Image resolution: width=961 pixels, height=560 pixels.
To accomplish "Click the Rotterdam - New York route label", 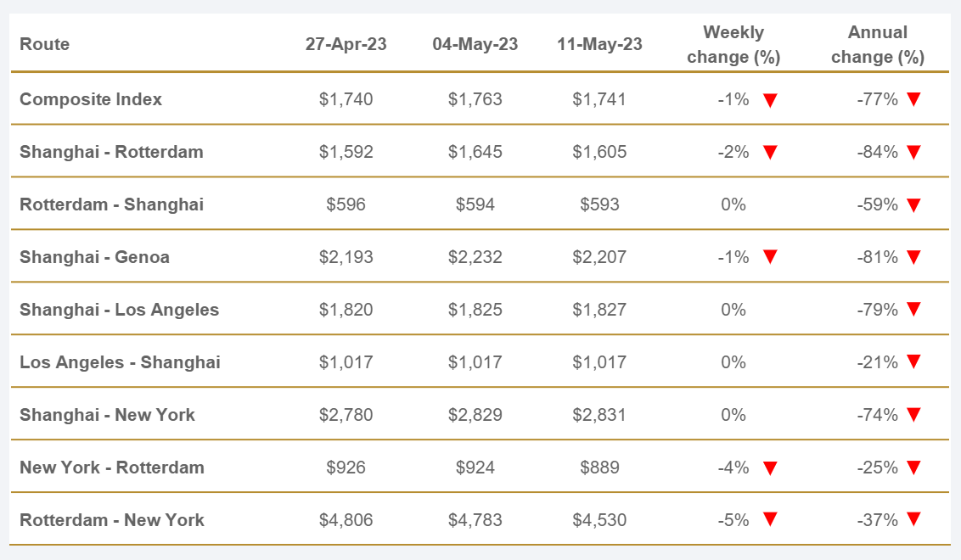I will (x=112, y=520).
